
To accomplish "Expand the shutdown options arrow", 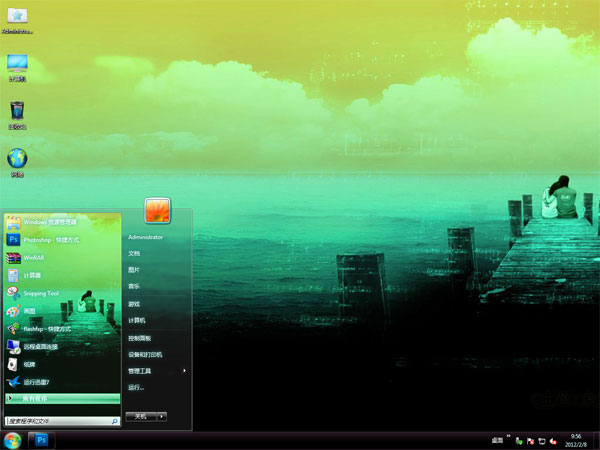I will [162, 416].
